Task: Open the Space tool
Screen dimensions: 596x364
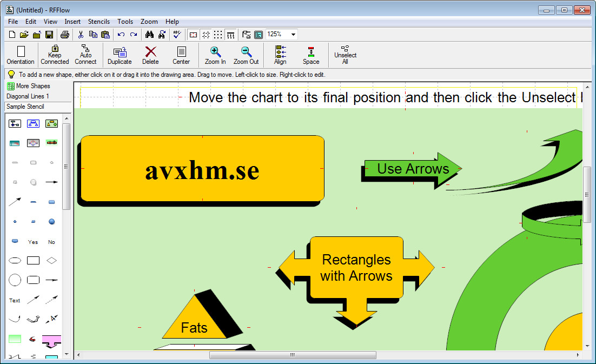Action: pyautogui.click(x=311, y=55)
